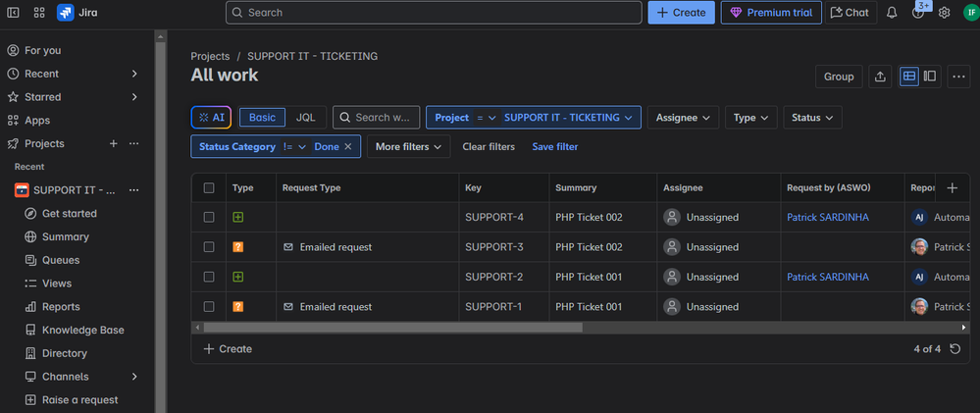Switch to split detail view icon
The width and height of the screenshot is (980, 413).
930,77
